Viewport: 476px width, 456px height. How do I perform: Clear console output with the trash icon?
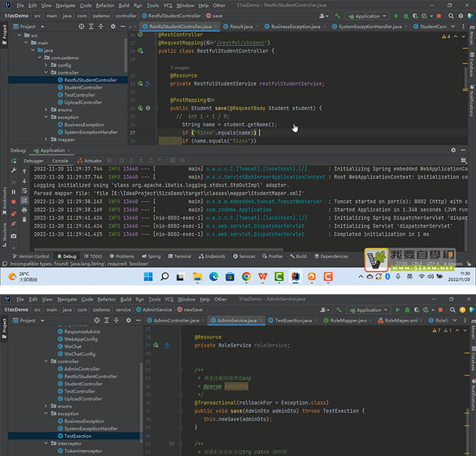[x=24, y=220]
